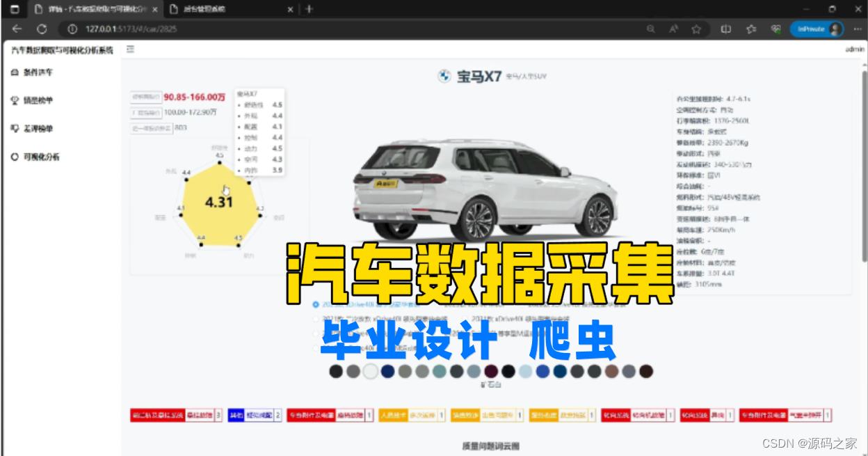Click the BMW logo beside 宝马X7
868x456 pixels.
coord(444,77)
